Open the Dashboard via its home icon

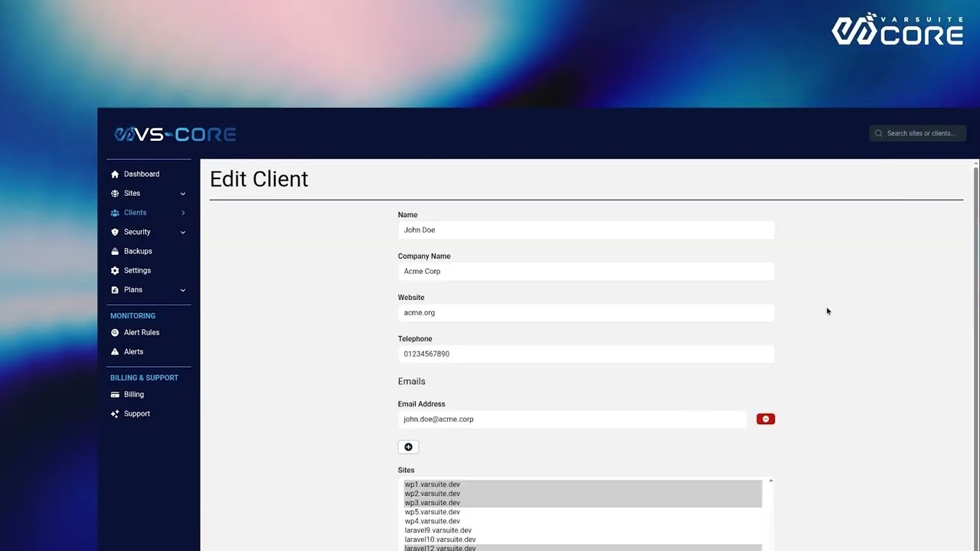(116, 174)
